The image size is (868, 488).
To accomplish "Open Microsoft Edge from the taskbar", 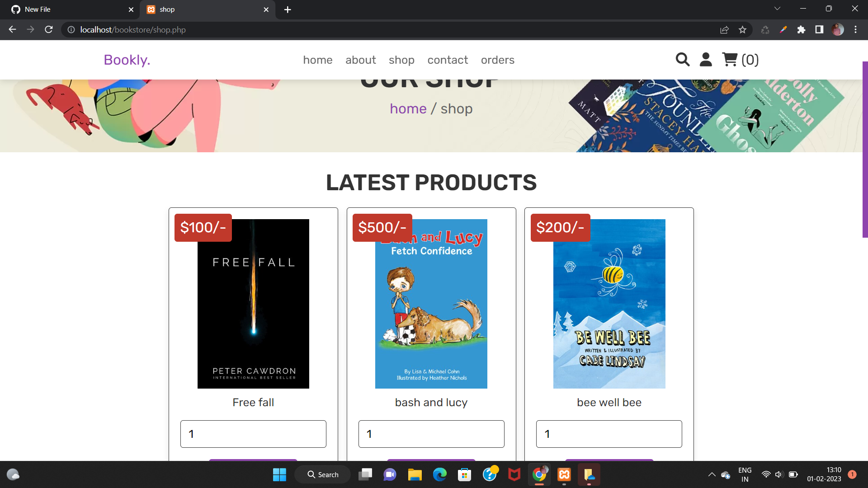I will (439, 474).
